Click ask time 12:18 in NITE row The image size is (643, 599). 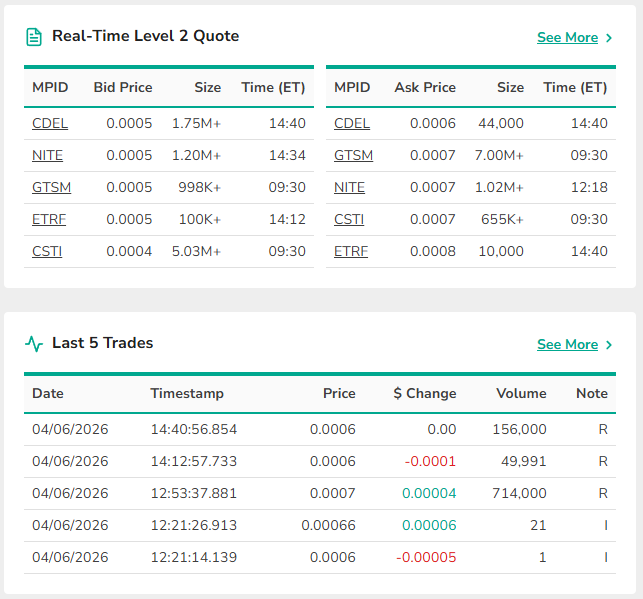click(589, 187)
